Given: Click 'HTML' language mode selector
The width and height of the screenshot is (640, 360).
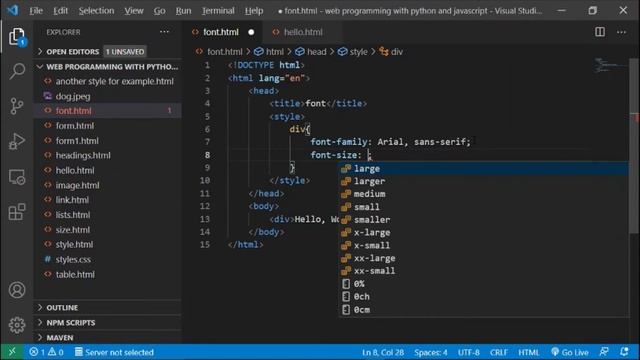Looking at the screenshot, I should (x=529, y=352).
